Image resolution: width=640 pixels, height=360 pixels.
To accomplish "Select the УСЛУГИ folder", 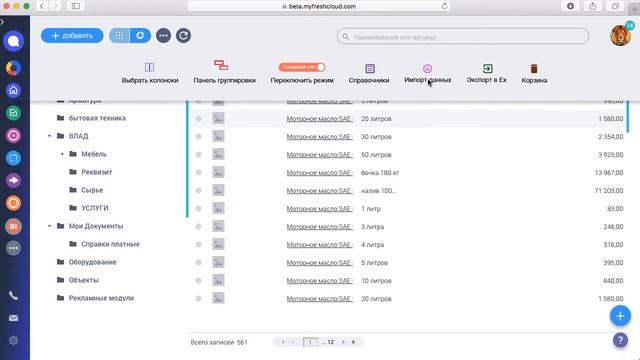I will tap(95, 208).
